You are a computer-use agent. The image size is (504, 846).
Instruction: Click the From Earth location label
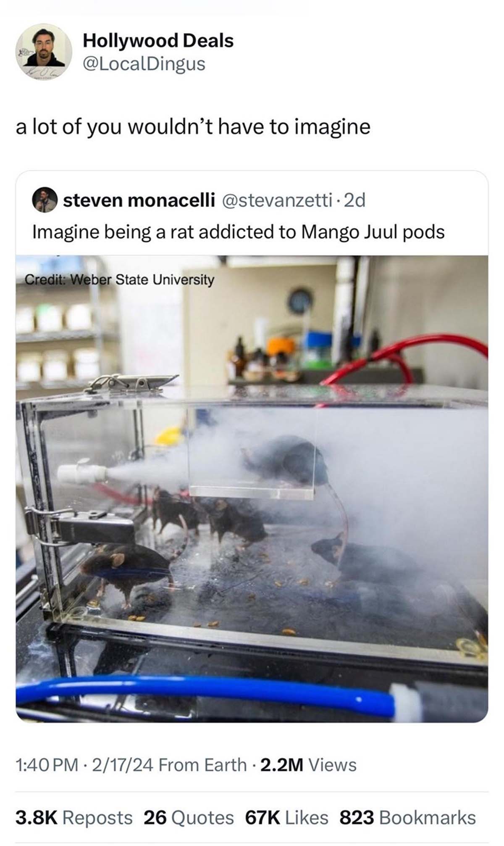pyautogui.click(x=203, y=765)
